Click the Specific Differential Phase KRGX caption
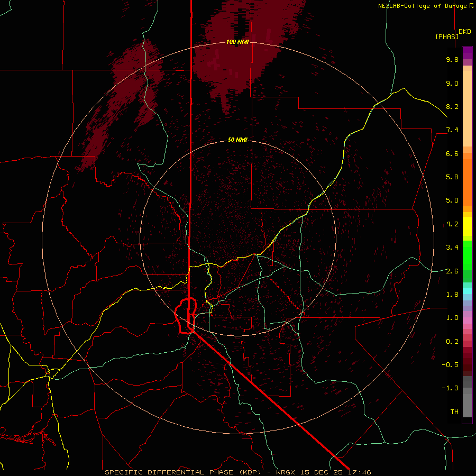 pyautogui.click(x=237, y=472)
